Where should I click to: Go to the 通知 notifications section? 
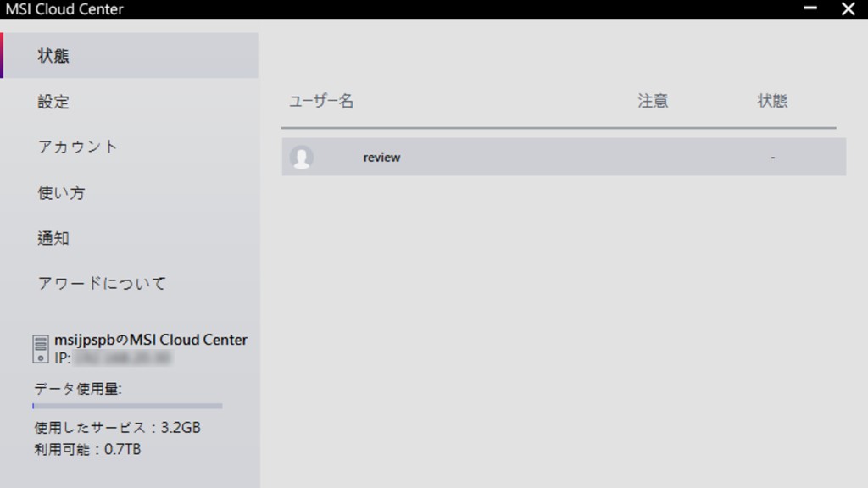point(53,238)
